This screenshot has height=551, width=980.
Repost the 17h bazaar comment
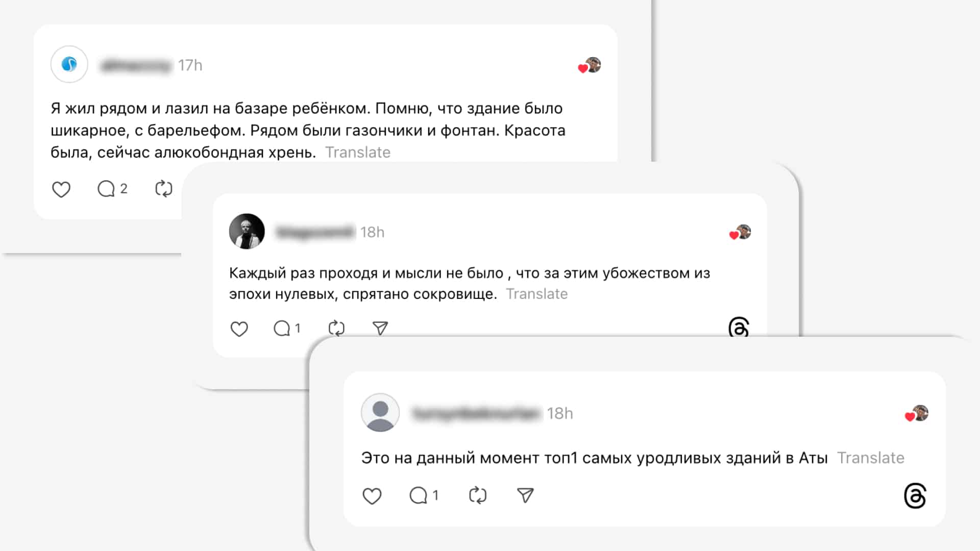164,188
